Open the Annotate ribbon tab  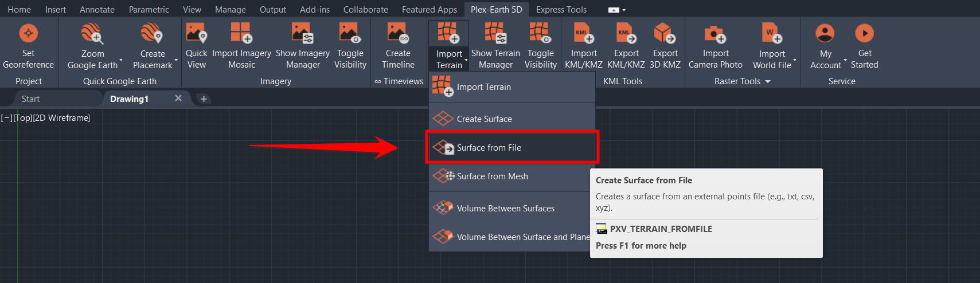coord(97,9)
